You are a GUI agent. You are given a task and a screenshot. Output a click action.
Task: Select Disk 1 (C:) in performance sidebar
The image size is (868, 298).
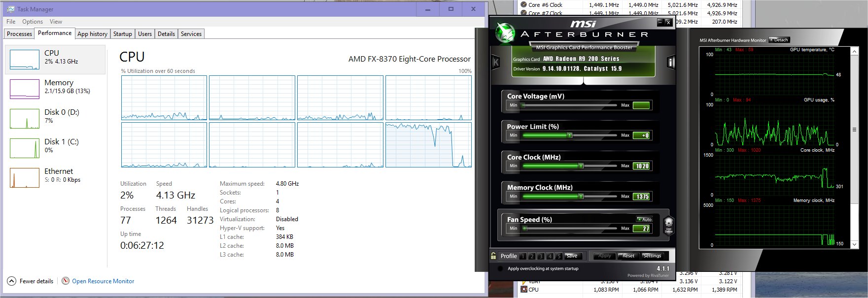[x=55, y=148]
